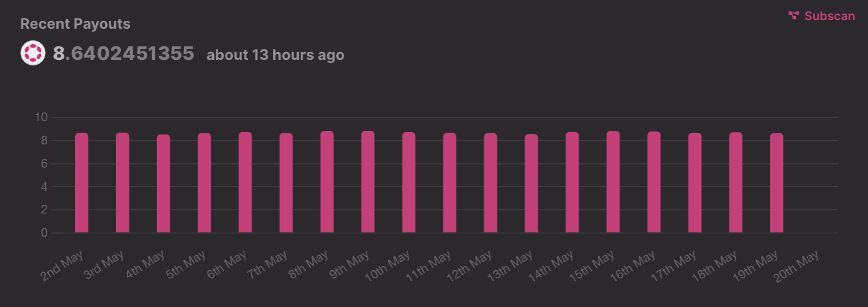Click the 8.6402451355 payout amount
The height and width of the screenshot is (307, 868).
click(x=123, y=54)
